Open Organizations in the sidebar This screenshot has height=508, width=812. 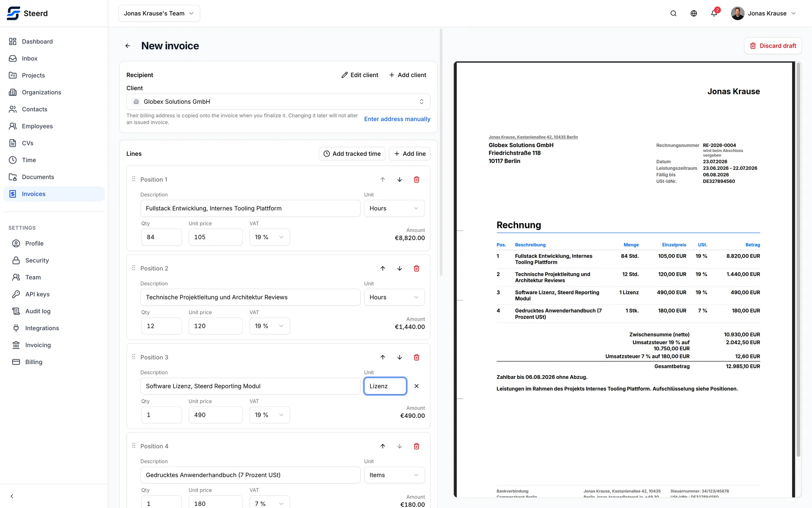[54, 92]
